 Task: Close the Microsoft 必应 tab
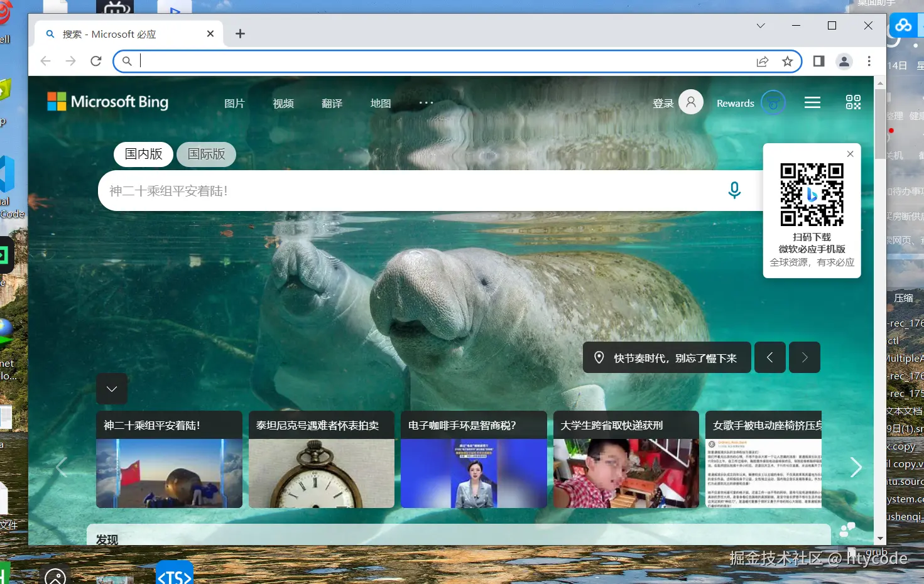coord(210,33)
